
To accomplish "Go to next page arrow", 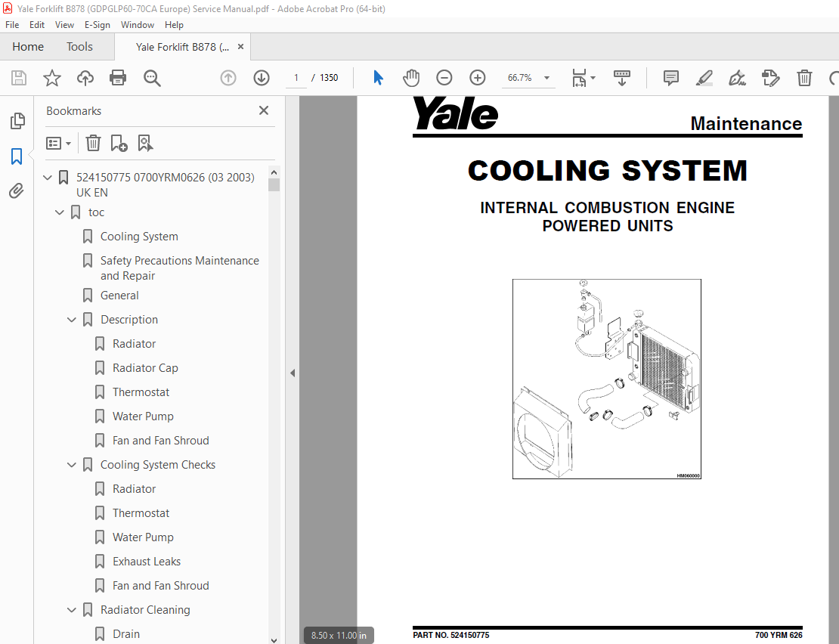I will tap(261, 78).
